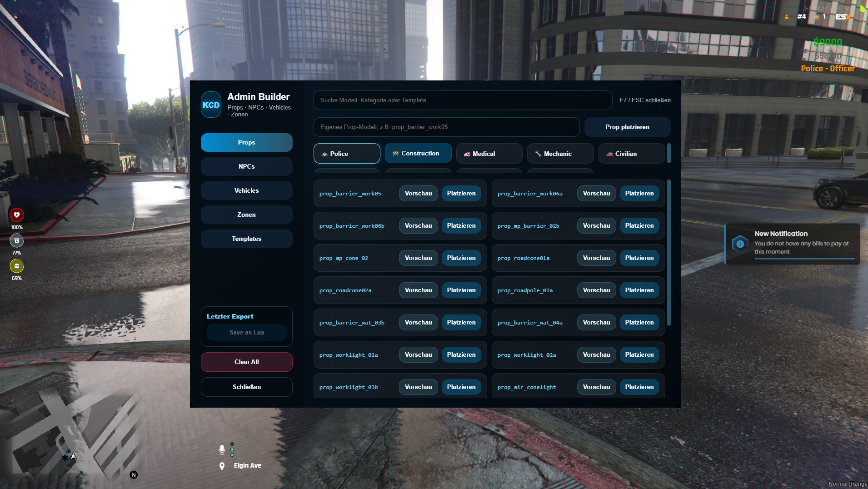Click the minimap north compass marker
The height and width of the screenshot is (489, 868).
point(134,475)
